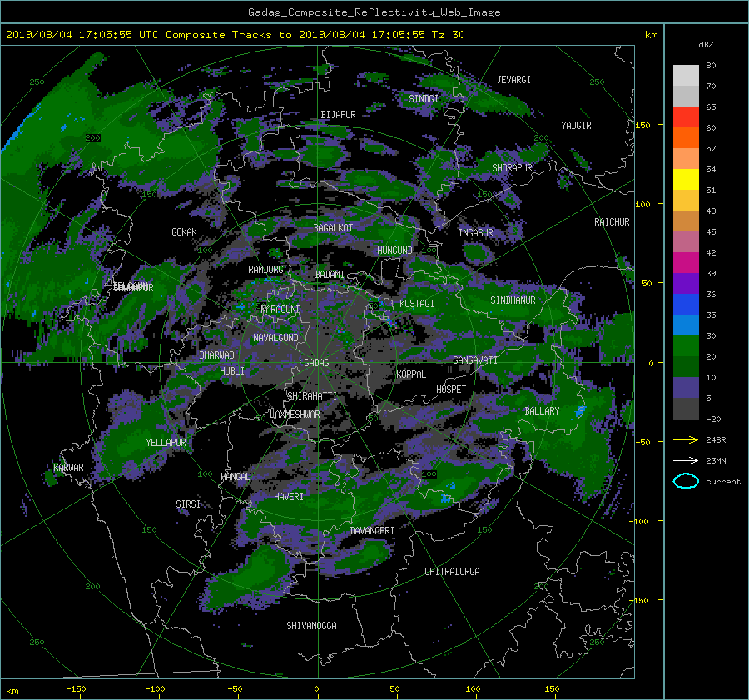Viewport: 749px width, 700px height.
Task: Click the LAXMESHWAR city label
Action: [x=295, y=415]
